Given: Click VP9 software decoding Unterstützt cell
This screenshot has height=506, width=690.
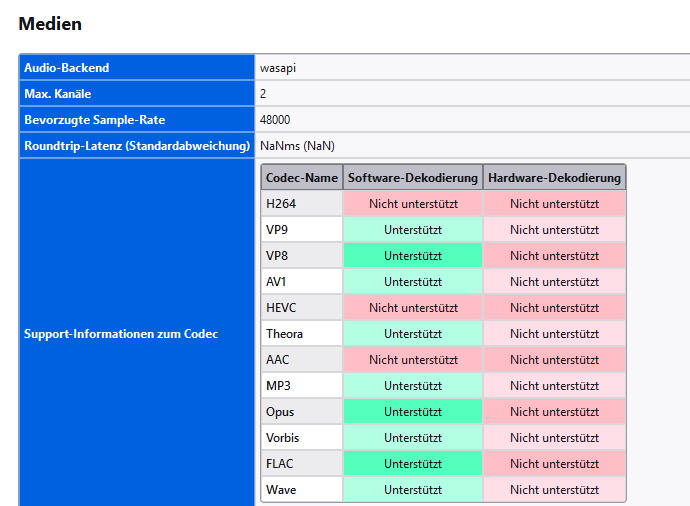Looking at the screenshot, I should pos(412,230).
